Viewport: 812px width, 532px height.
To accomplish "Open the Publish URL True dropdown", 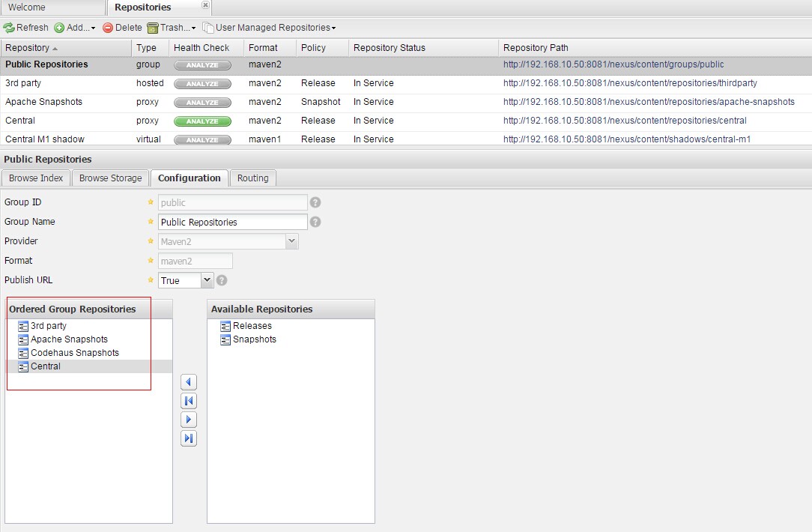I will (207, 280).
